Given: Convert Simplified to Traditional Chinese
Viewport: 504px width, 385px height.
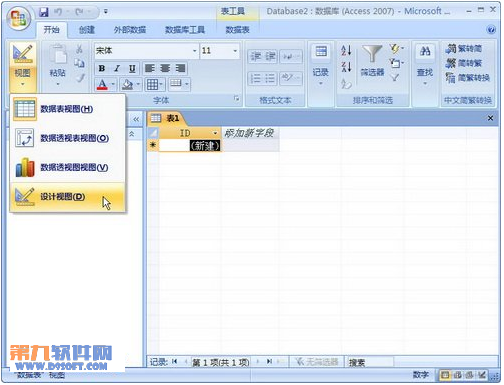Looking at the screenshot, I should point(464,63).
